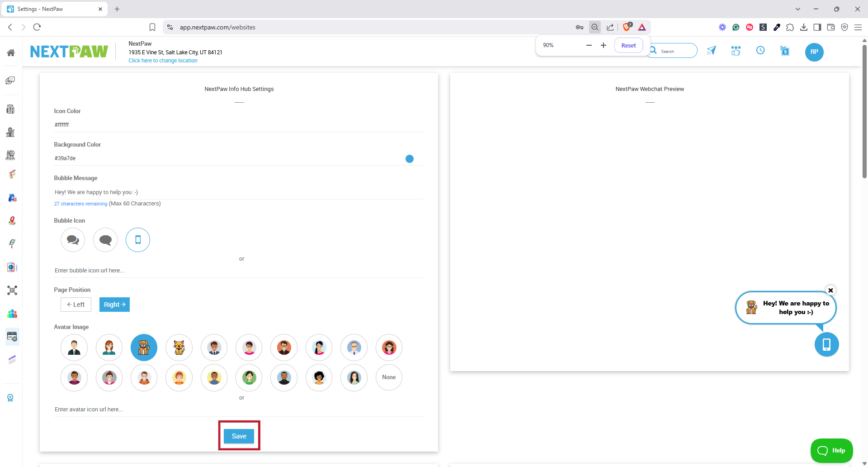Open the browser extensions puzzle icon
Viewport: 868px width, 467px height.
coord(790,27)
